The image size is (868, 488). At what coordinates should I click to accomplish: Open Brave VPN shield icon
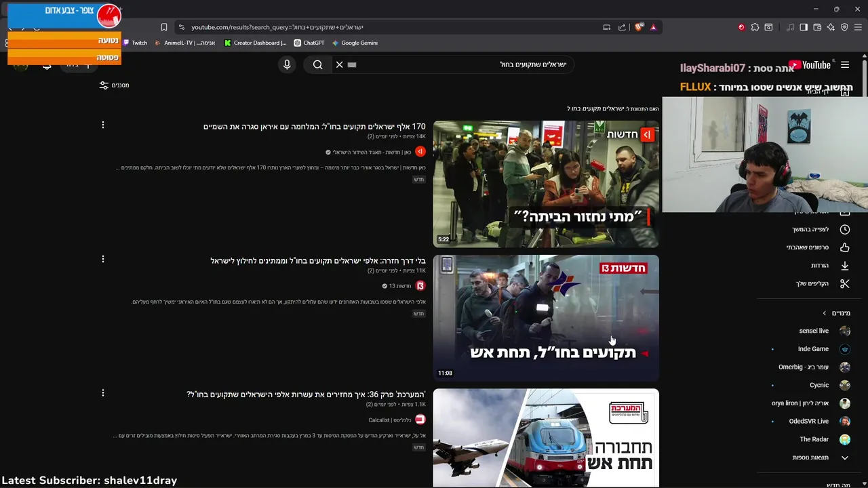[x=844, y=27]
